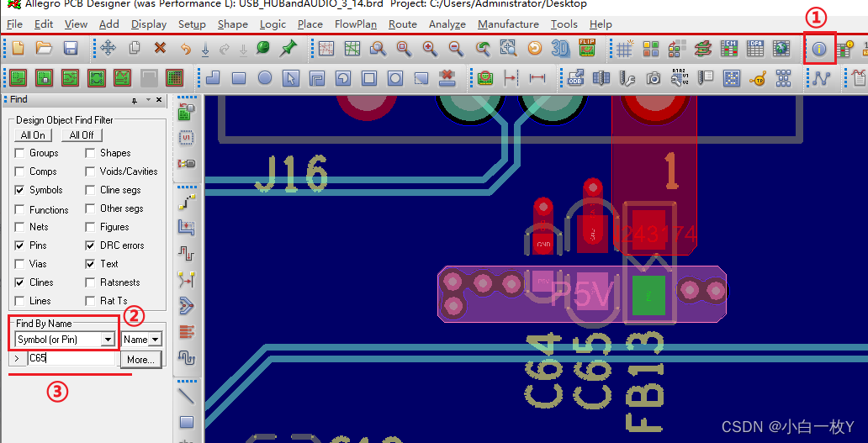Image resolution: width=868 pixels, height=443 pixels.
Task: Click the shape select arrow icon
Action: coord(291,78)
